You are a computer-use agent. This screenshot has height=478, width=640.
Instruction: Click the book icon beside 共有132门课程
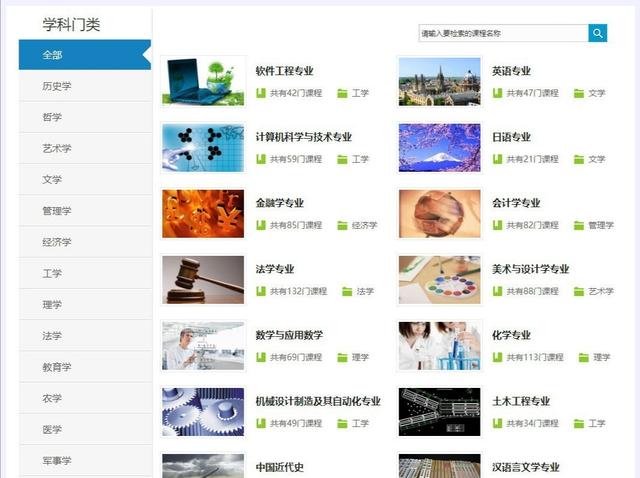pyautogui.click(x=261, y=291)
